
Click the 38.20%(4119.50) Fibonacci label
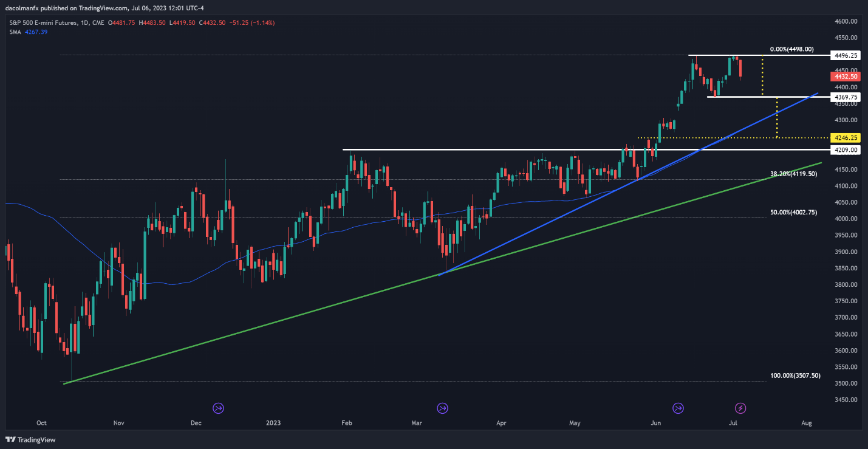tap(793, 174)
